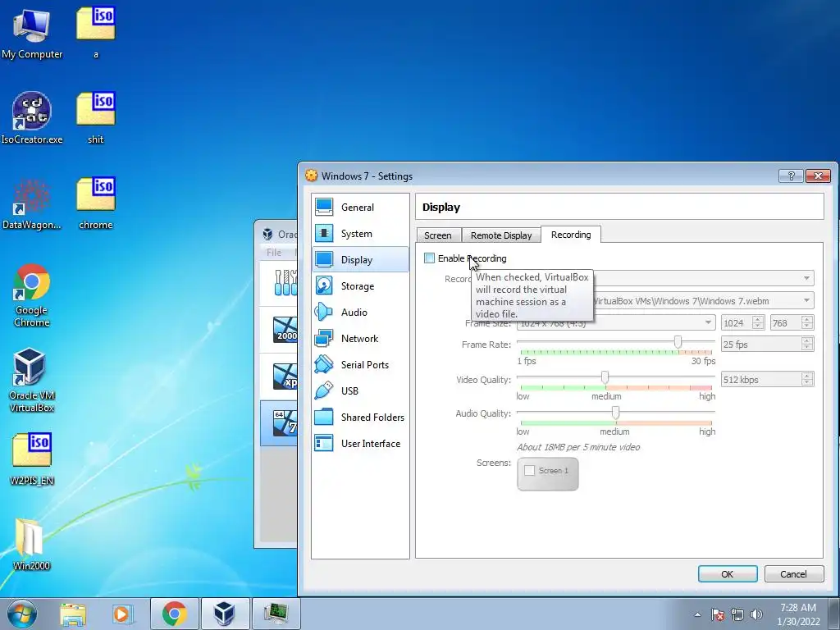Select the Windows 7 VM in Manager list
Viewport: 840px width, 630px height.
click(x=279, y=423)
